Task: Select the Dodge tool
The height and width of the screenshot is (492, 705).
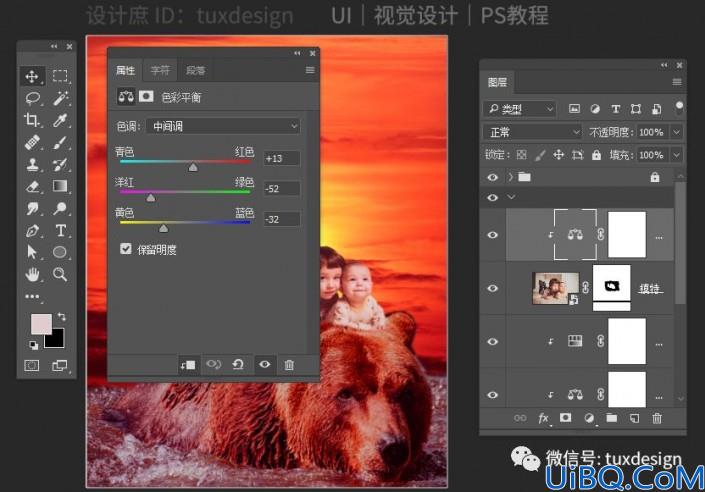Action: coord(60,208)
